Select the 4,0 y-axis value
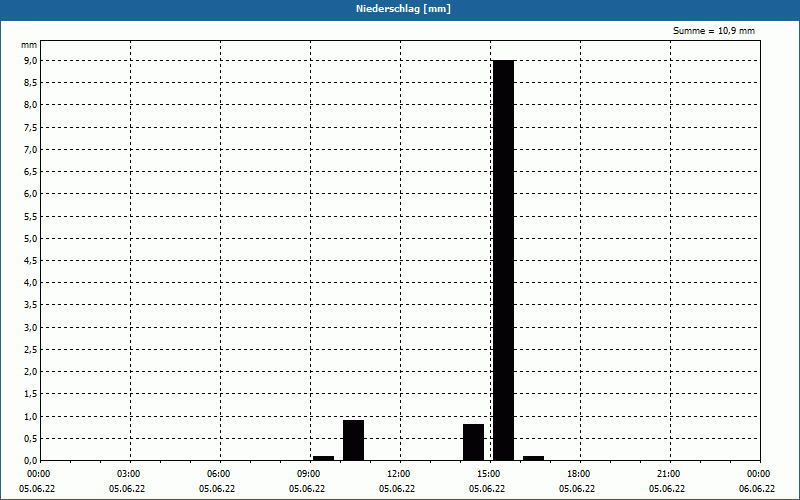The height and width of the screenshot is (500, 800). coord(30,283)
